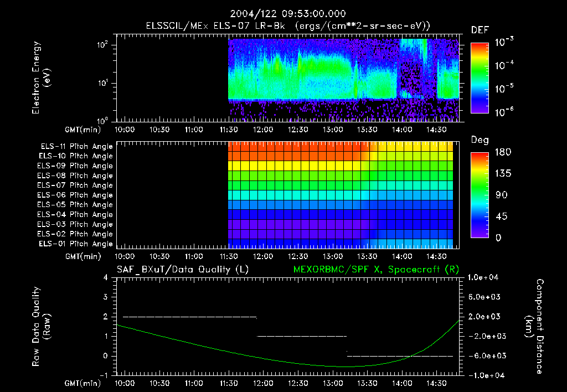Click the 45 tick on the Deg scale
The image size is (567, 392).
[502, 216]
